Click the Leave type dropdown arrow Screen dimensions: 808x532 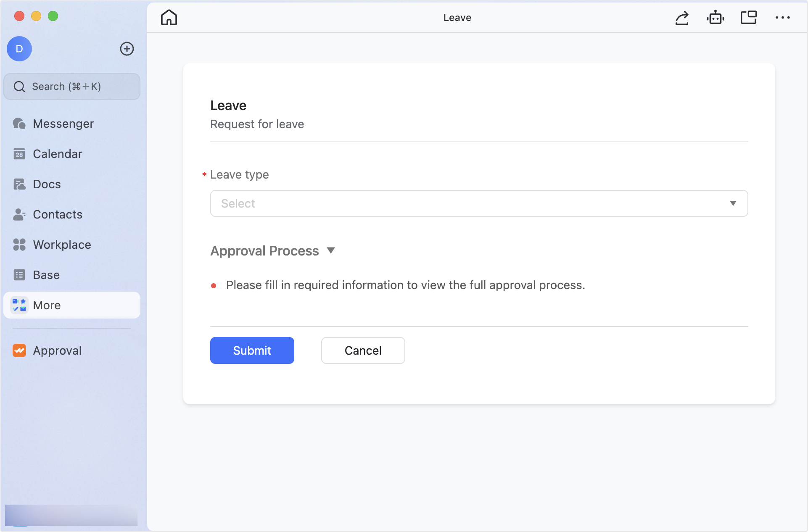coord(733,203)
